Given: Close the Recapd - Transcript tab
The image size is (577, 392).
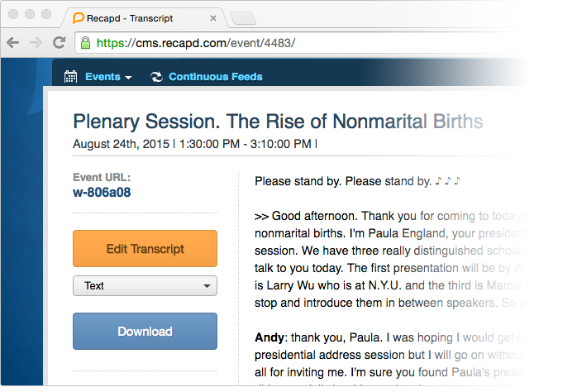Looking at the screenshot, I should 213,18.
